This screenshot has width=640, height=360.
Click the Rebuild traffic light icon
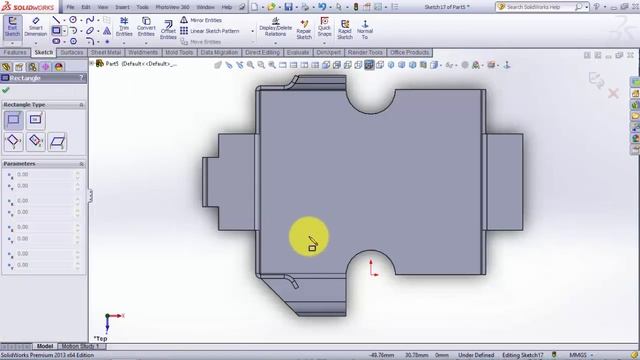click(x=356, y=7)
